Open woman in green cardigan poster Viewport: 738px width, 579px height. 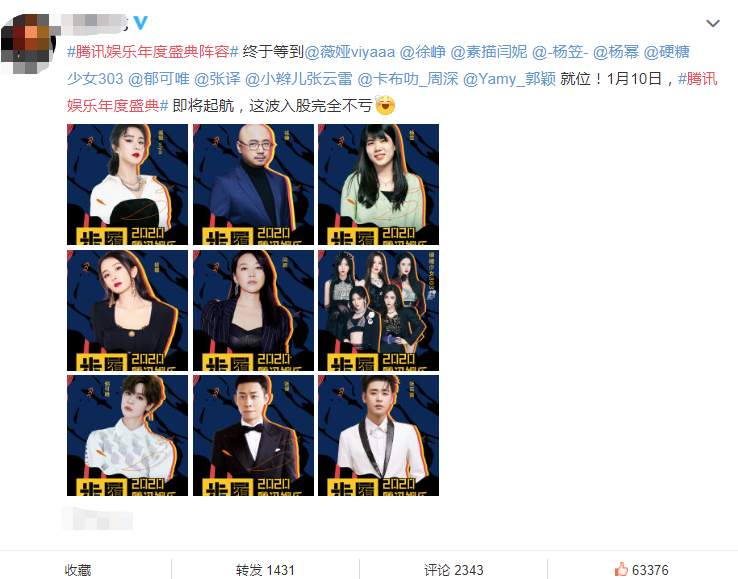(378, 185)
